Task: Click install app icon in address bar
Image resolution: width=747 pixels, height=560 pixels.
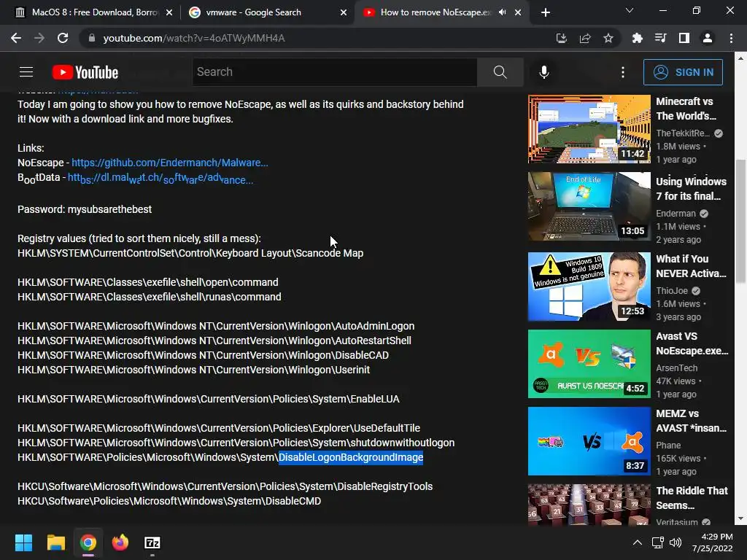Action: coord(561,38)
